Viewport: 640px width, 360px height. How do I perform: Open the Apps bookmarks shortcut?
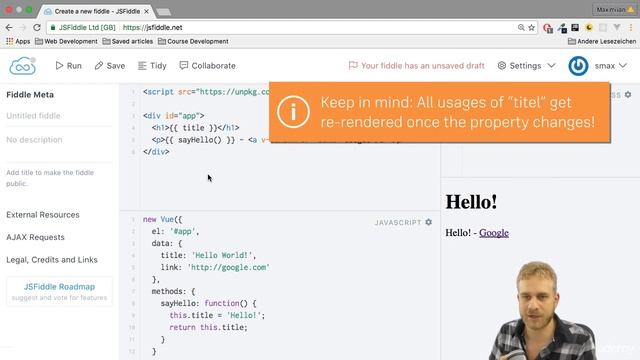tap(18, 41)
